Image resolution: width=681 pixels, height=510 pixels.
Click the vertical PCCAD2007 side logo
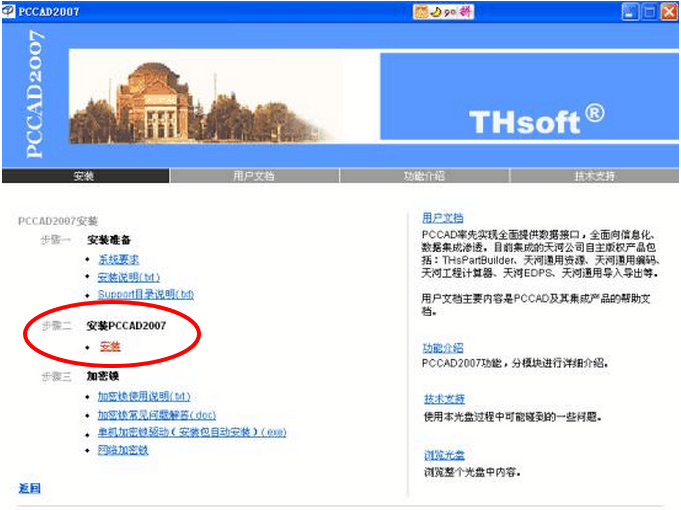click(35, 94)
